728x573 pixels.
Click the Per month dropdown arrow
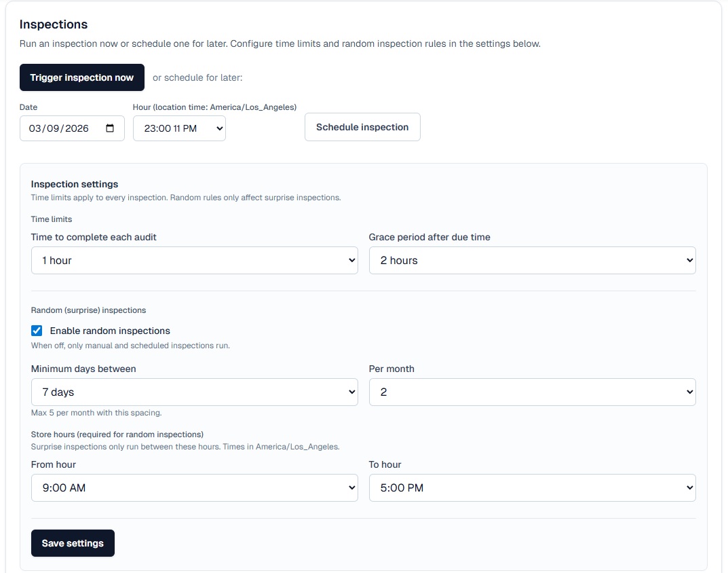(689, 392)
